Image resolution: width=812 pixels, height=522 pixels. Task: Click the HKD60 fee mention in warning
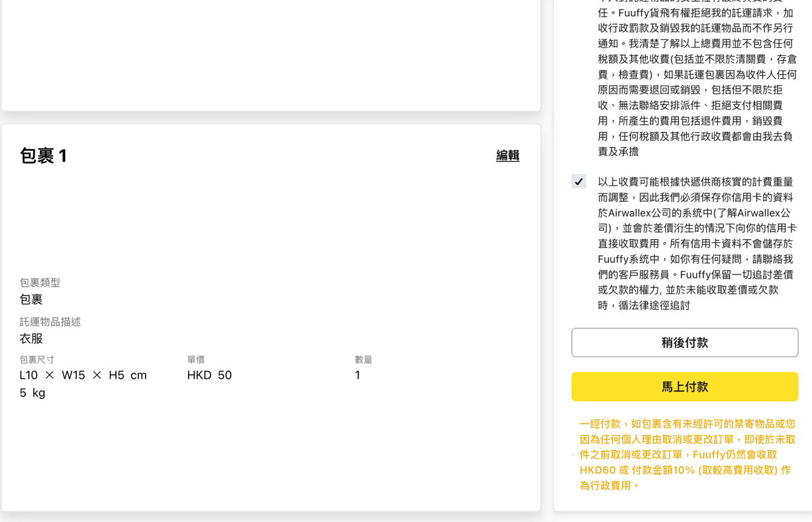pyautogui.click(x=596, y=470)
